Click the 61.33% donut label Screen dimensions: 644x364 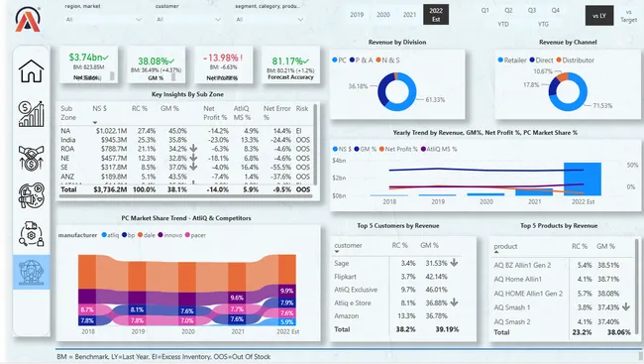pyautogui.click(x=435, y=99)
